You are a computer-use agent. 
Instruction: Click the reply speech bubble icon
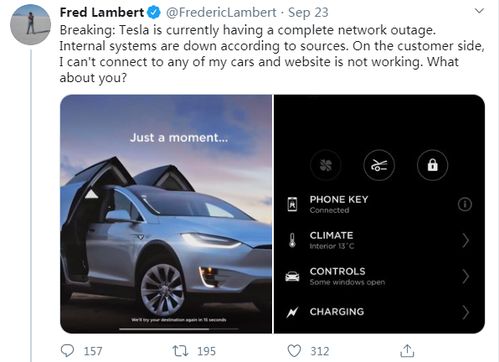pyautogui.click(x=68, y=351)
